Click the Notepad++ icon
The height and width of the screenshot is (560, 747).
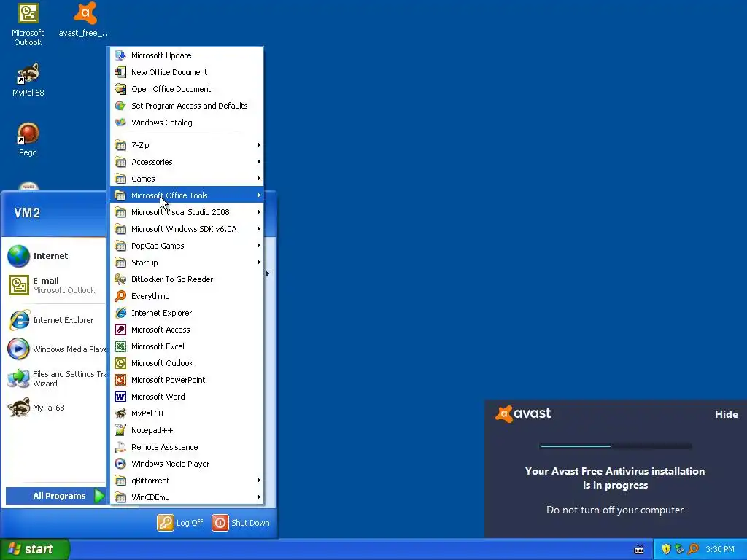[x=120, y=430]
